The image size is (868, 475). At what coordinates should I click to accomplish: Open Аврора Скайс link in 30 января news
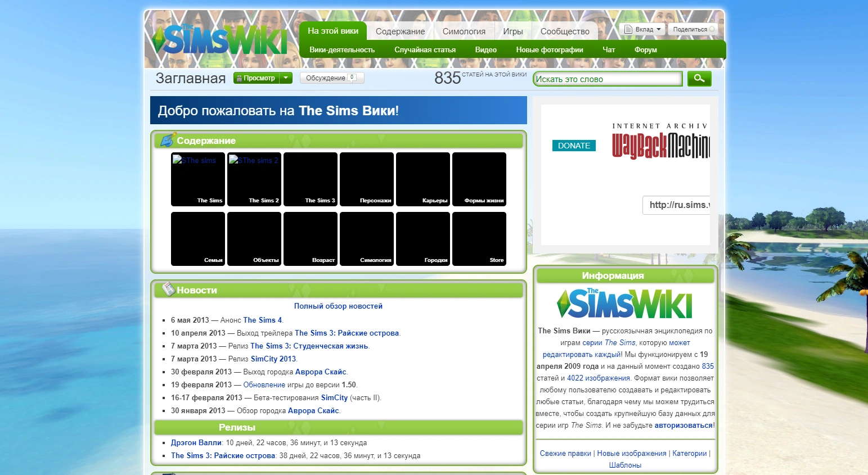313,410
